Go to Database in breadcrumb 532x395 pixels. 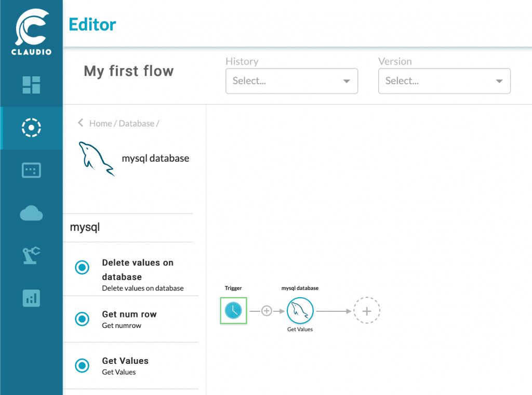pyautogui.click(x=137, y=124)
